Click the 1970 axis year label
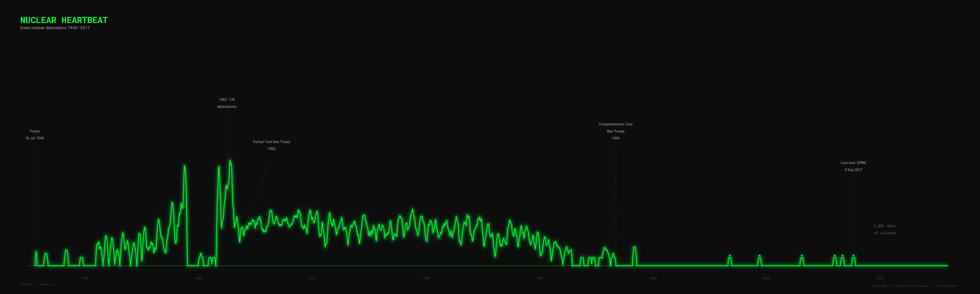Viewport: 980px width, 294px height. point(312,278)
